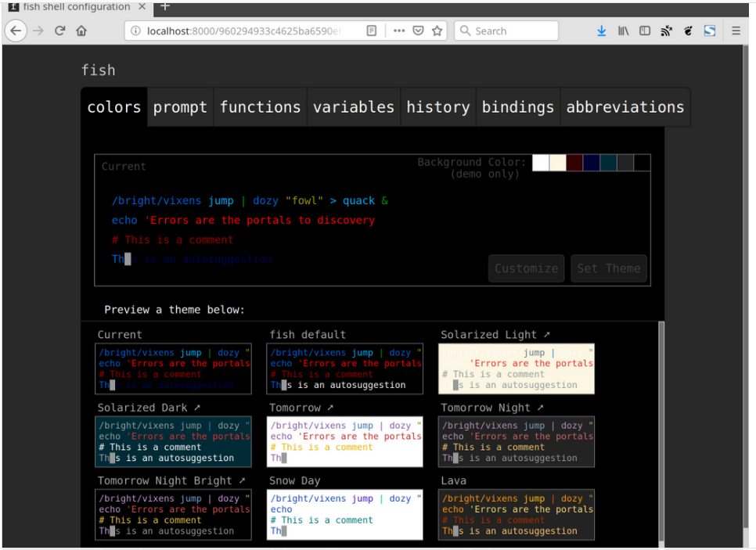This screenshot has height=550, width=756.
Task: Pick the white background color swatch
Action: (540, 163)
